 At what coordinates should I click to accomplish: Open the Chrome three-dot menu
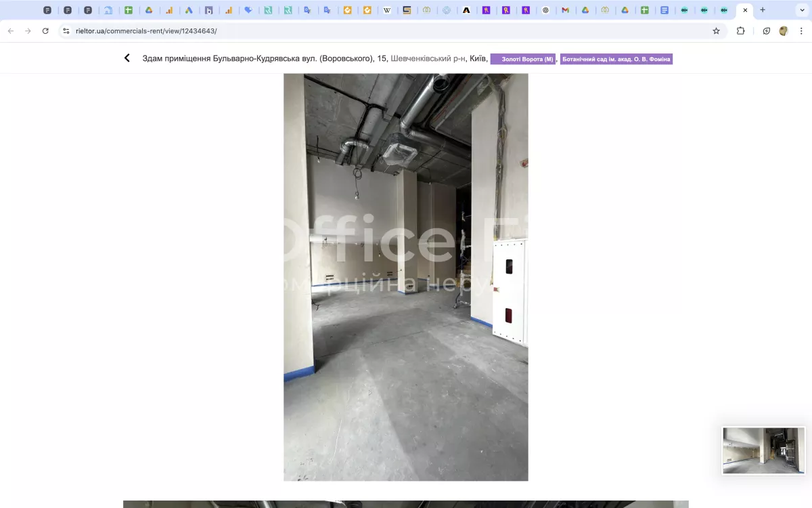[x=801, y=30]
